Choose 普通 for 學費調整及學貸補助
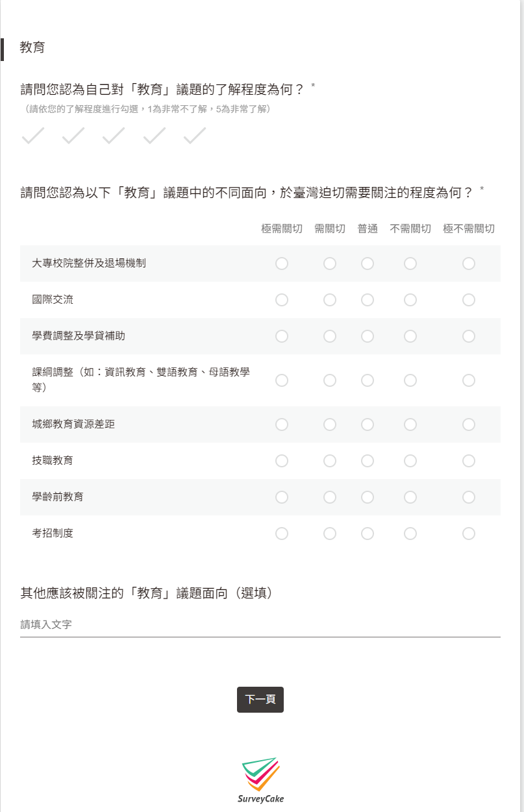Image resolution: width=524 pixels, height=812 pixels. pos(368,336)
